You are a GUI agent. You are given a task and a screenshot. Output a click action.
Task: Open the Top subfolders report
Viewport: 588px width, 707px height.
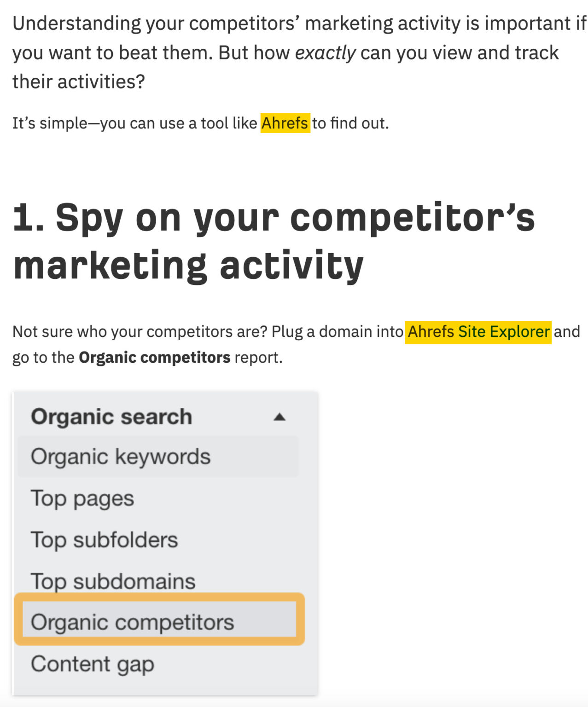[104, 539]
